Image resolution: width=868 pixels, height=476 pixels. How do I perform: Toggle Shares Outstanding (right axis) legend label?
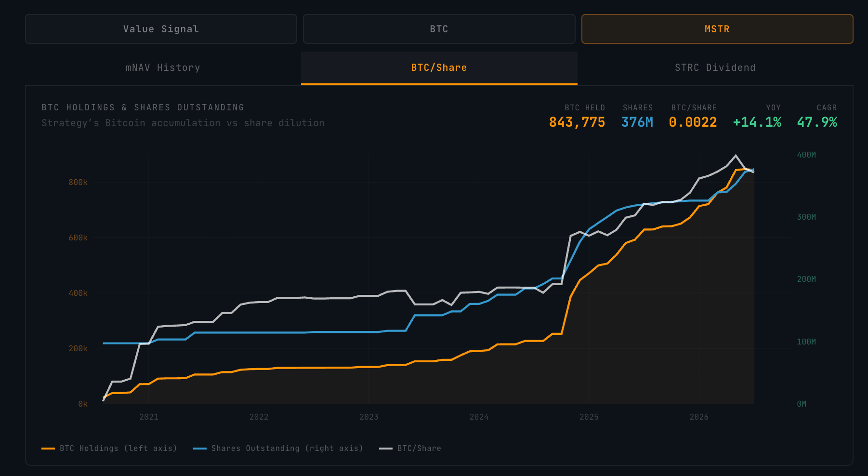287,449
